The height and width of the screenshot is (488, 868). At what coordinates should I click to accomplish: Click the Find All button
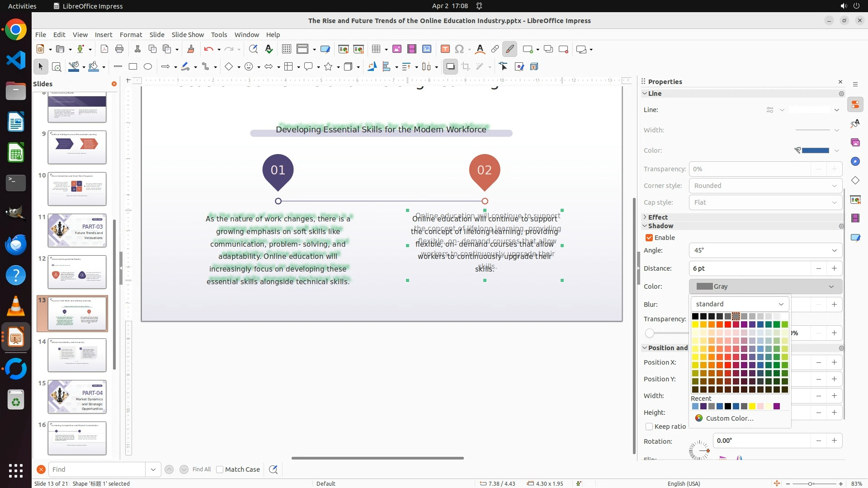[x=202, y=469]
